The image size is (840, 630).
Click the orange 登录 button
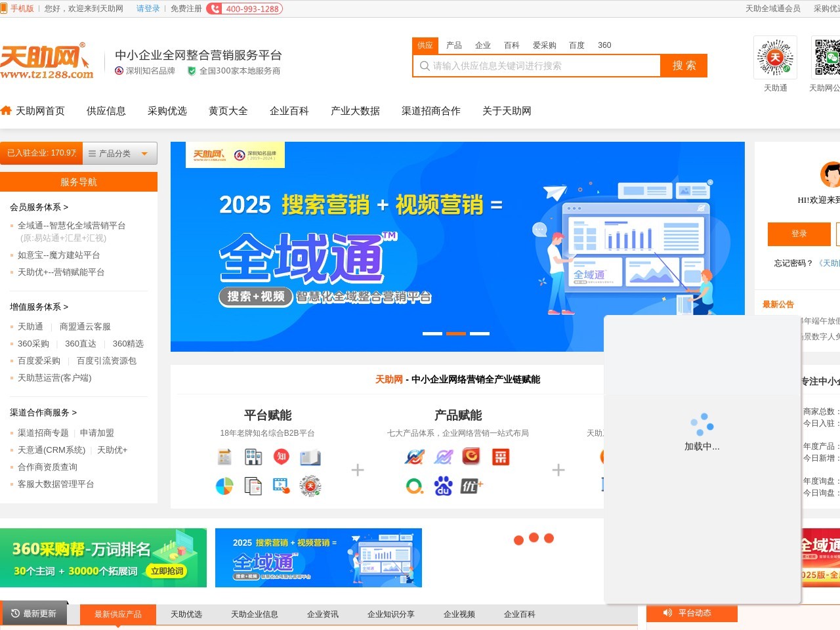tap(799, 234)
